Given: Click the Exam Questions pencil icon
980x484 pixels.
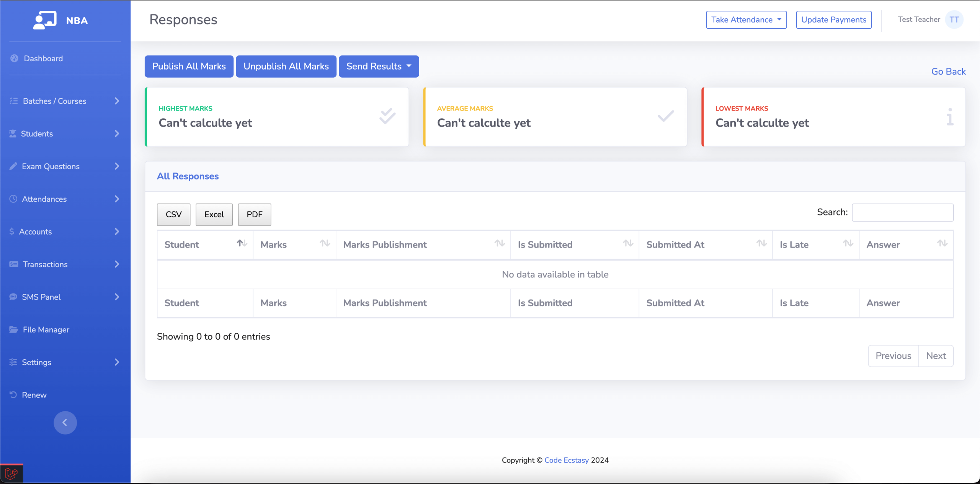Looking at the screenshot, I should point(13,166).
